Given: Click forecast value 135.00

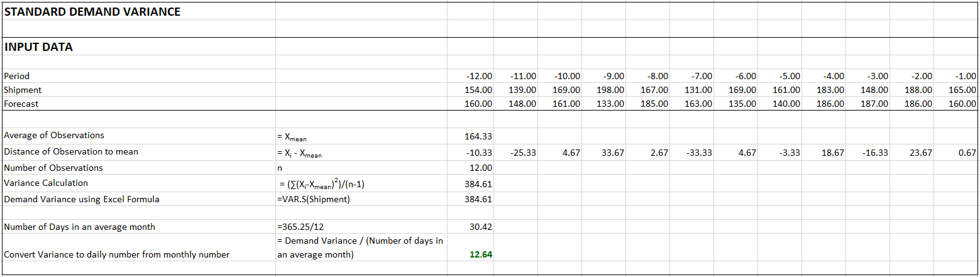Looking at the screenshot, I should [743, 104].
